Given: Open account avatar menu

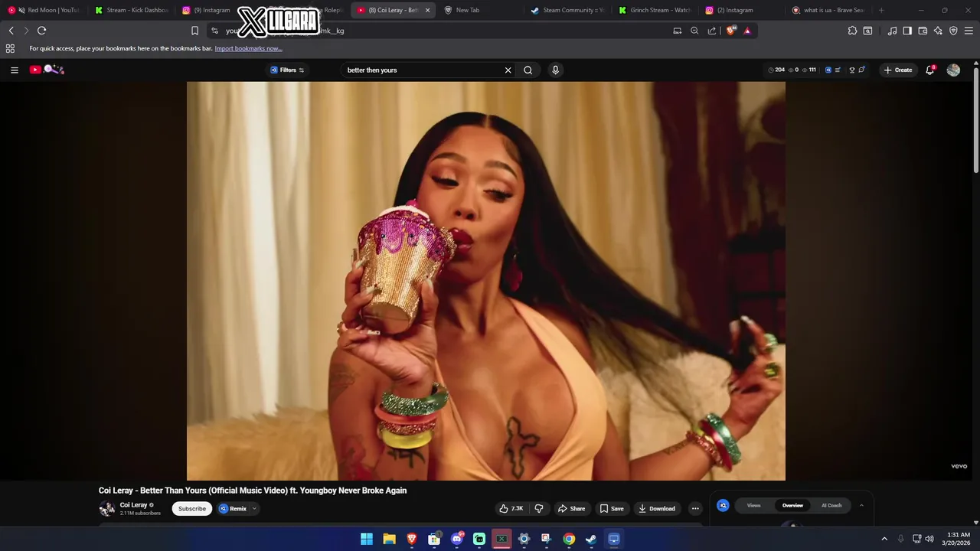Looking at the screenshot, I should point(953,70).
